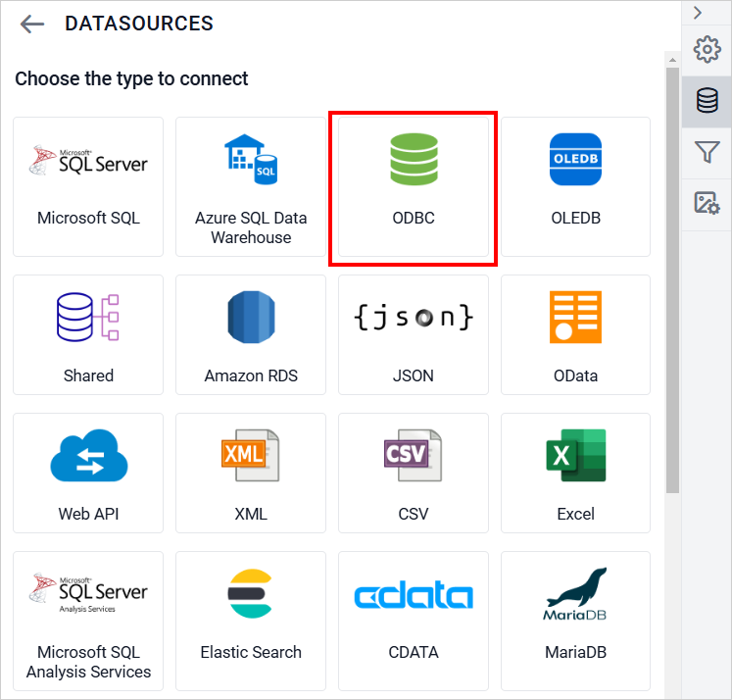Go back using the arrow beside DATASOURCES
Image resolution: width=732 pixels, height=700 pixels.
tap(32, 24)
